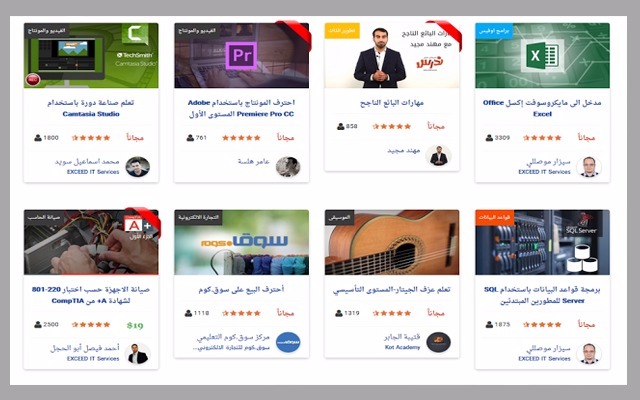Click instructor avatar on CompTIA A+ card
The width and height of the screenshot is (640, 400).
[138, 353]
